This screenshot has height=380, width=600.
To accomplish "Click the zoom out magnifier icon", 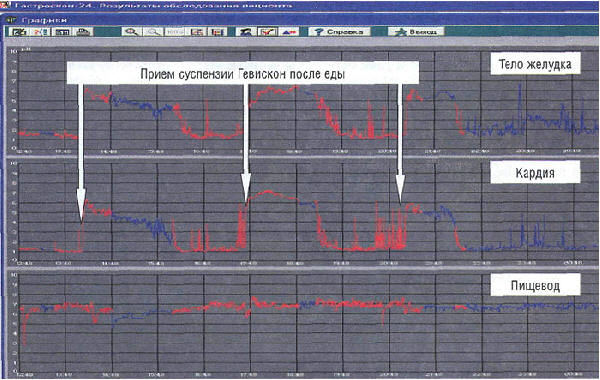I will [153, 32].
